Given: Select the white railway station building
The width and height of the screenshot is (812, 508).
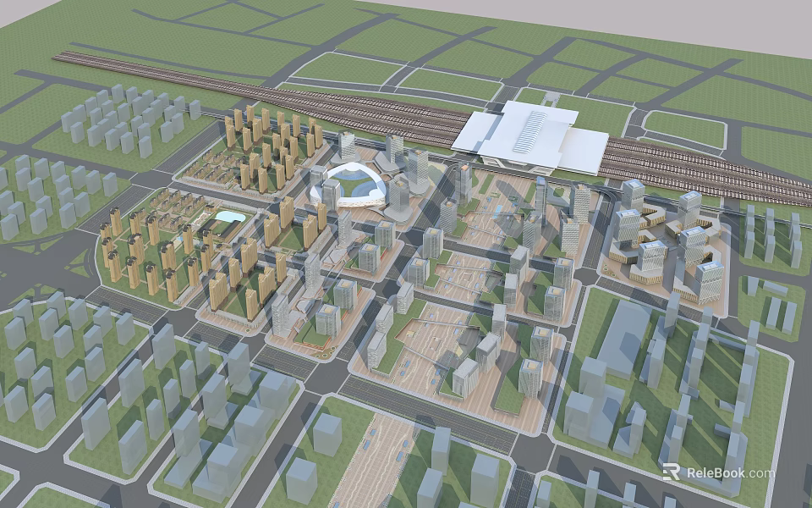Looking at the screenshot, I should 529,138.
